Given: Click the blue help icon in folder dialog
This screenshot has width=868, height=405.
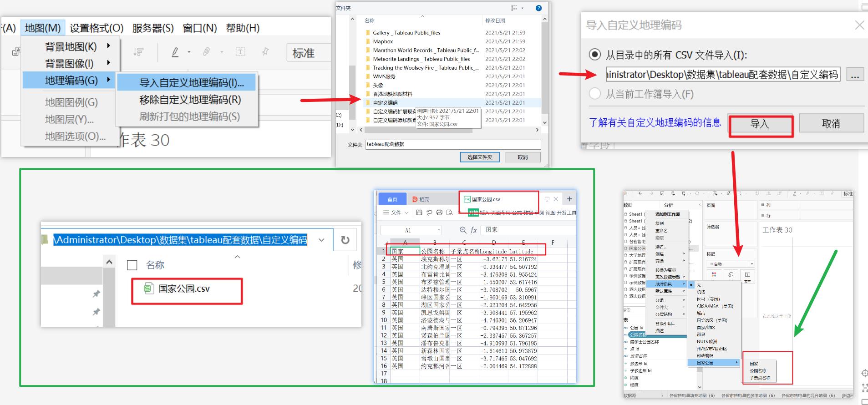Looking at the screenshot, I should [538, 8].
